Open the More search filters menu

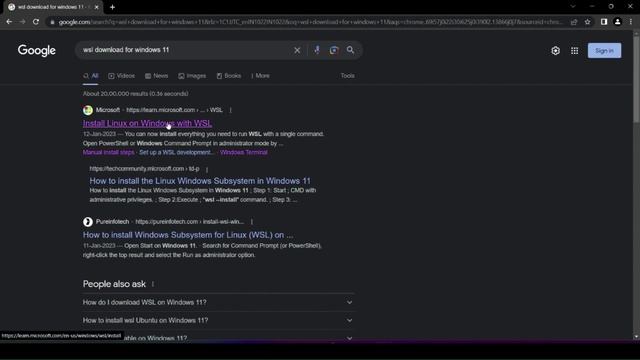pyautogui.click(x=260, y=76)
